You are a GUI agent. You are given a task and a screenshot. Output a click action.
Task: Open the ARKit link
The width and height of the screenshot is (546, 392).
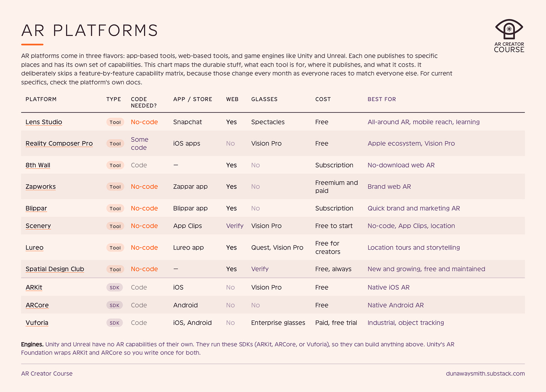34,287
